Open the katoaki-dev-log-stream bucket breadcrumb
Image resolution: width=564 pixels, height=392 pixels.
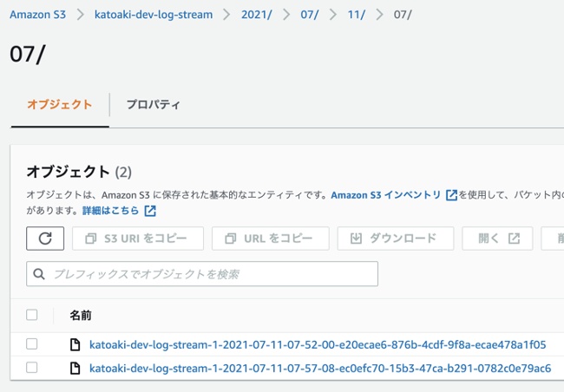[x=154, y=15]
